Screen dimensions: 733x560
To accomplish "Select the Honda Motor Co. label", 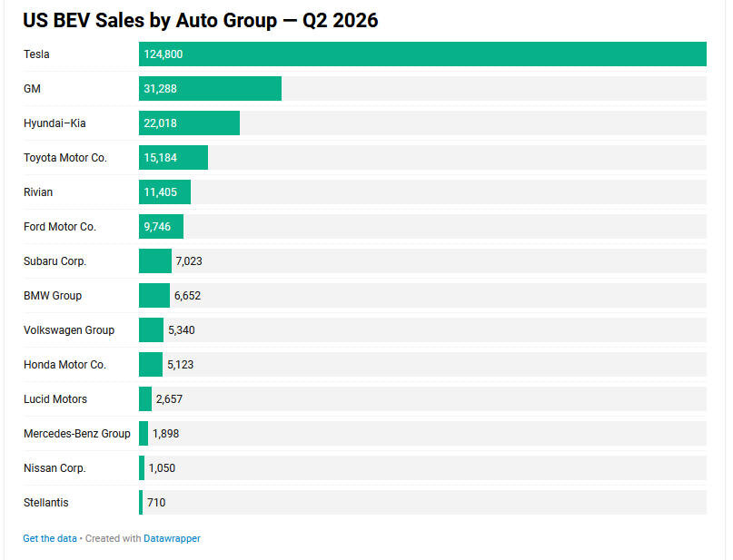I will pyautogui.click(x=65, y=365).
